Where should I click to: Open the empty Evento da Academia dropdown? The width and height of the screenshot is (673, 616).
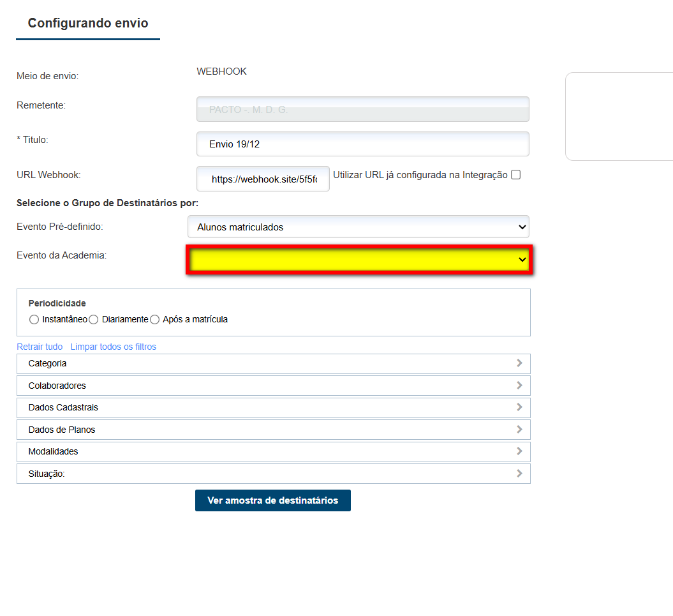357,260
